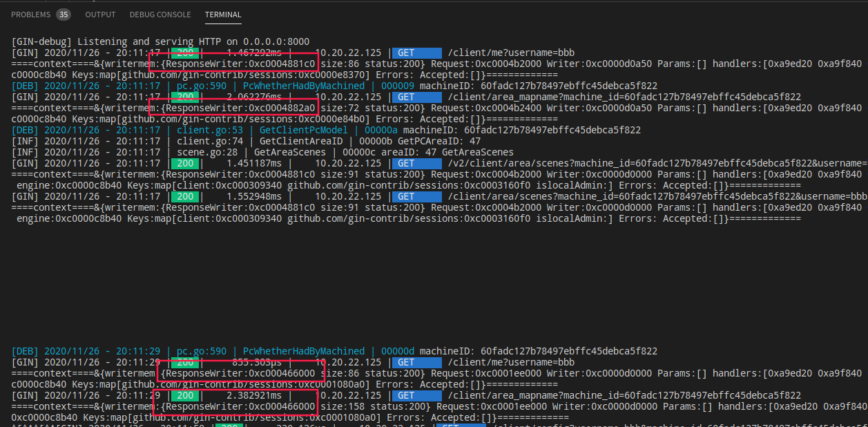The width and height of the screenshot is (868, 427).
Task: Click the 2.062276ms latency value
Action: tap(254, 97)
